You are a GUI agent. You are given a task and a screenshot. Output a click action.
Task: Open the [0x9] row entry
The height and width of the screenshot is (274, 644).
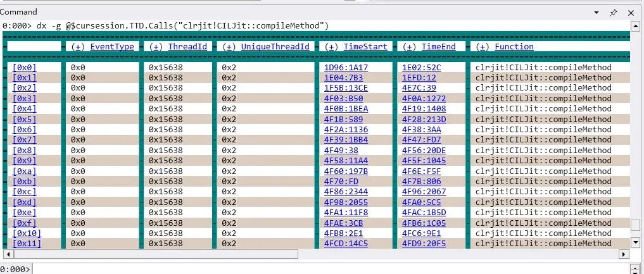[24, 160]
